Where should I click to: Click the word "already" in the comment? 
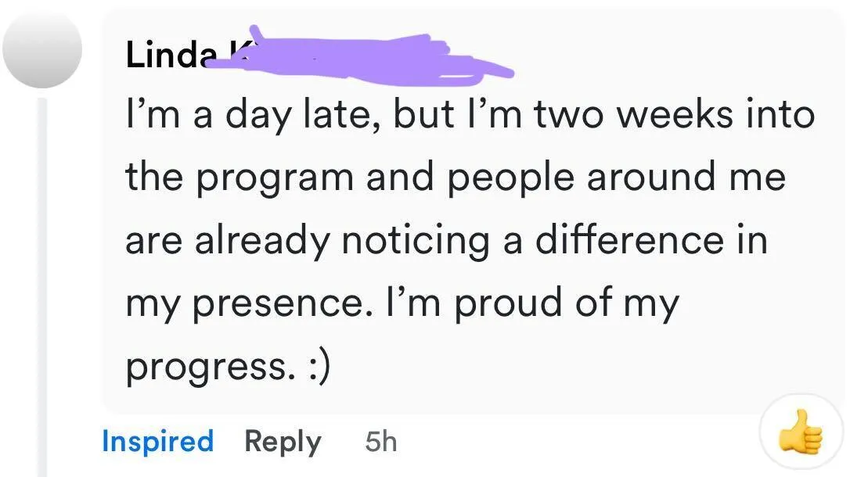tap(262, 241)
